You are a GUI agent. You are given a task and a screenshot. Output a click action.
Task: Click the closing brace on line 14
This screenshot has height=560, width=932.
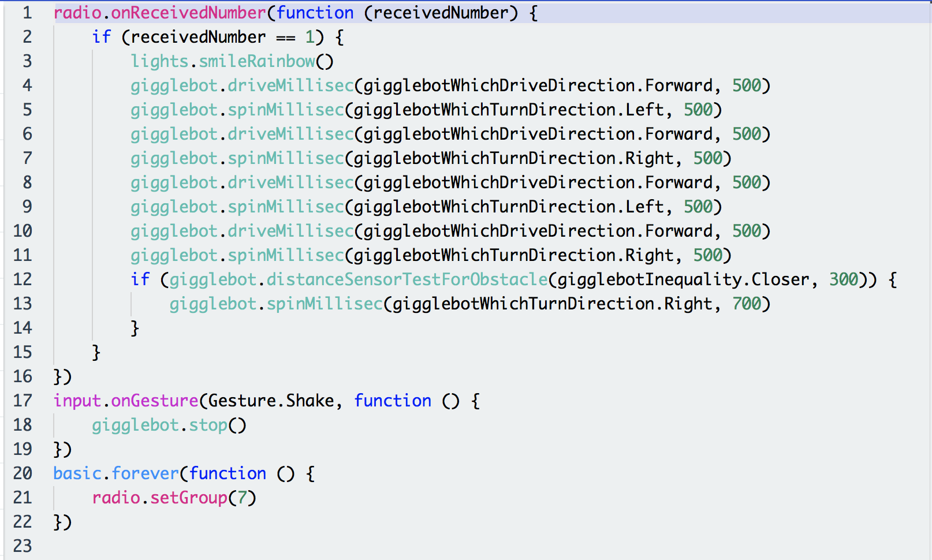pyautogui.click(x=135, y=328)
